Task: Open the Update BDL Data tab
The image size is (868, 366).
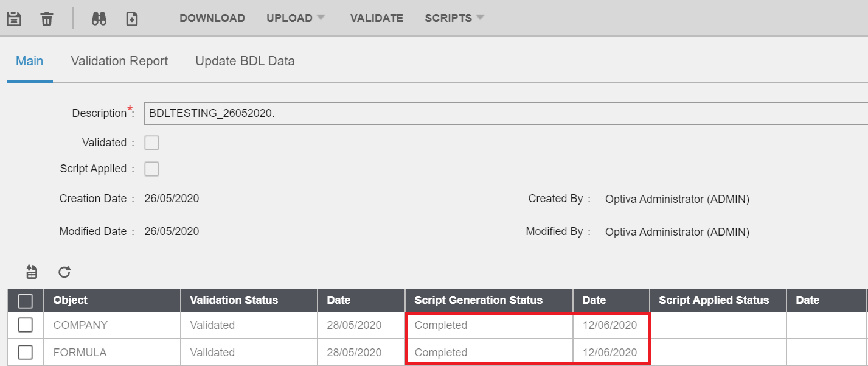Action: [x=245, y=61]
